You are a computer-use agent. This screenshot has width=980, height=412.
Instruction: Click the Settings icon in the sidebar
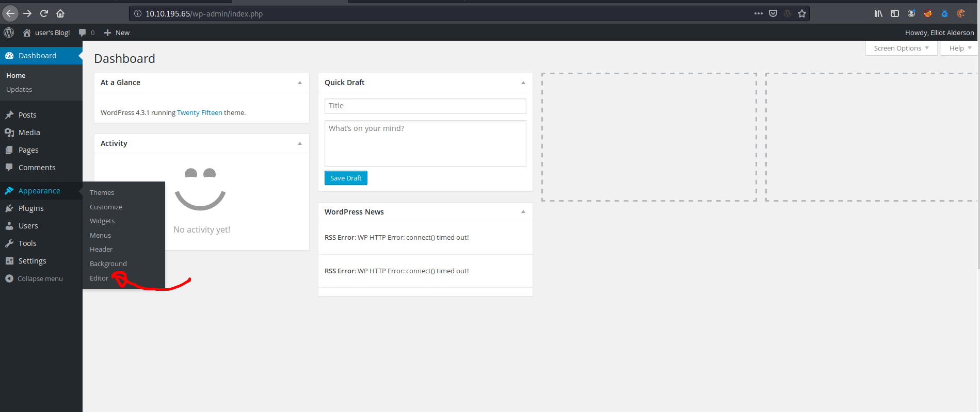[x=9, y=261]
